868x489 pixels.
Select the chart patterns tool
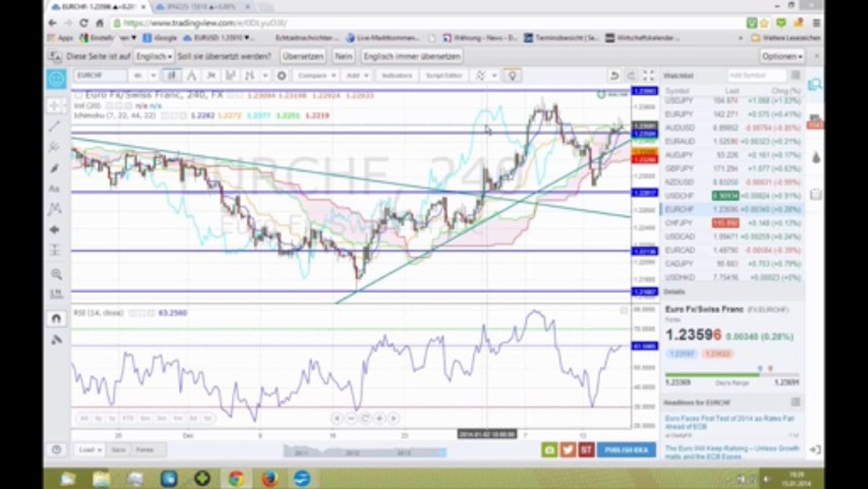[x=56, y=209]
